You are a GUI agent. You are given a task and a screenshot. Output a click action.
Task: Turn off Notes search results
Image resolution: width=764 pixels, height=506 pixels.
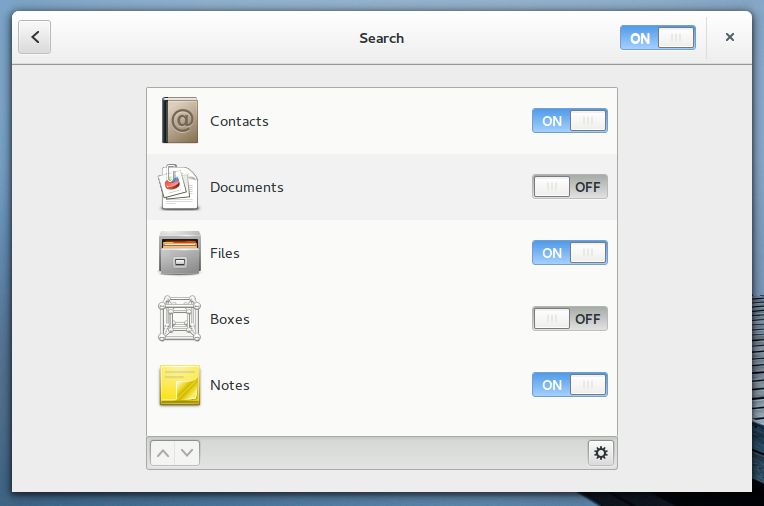point(569,385)
